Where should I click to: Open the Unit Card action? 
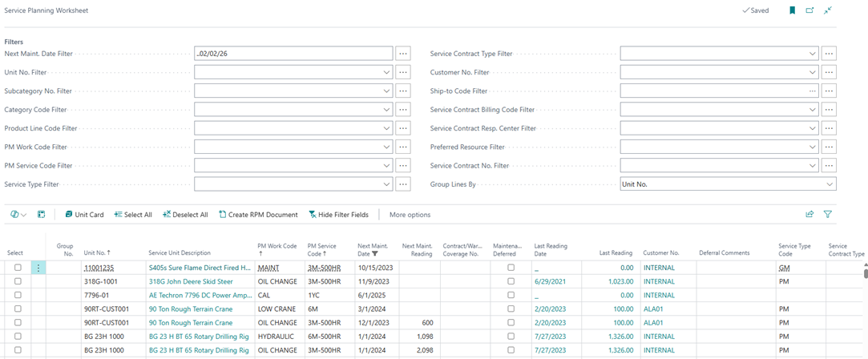[x=84, y=215]
